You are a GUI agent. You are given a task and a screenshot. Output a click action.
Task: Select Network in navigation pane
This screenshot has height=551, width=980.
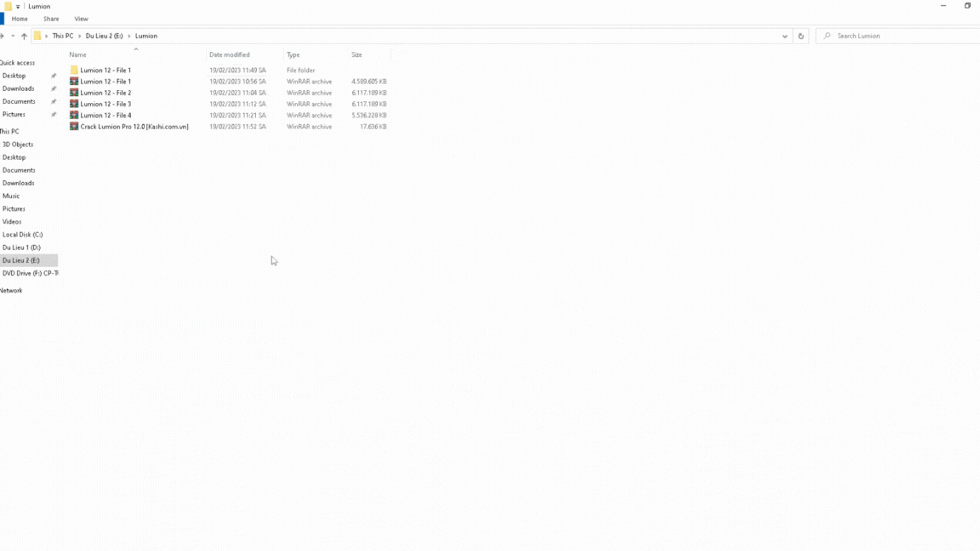pyautogui.click(x=10, y=291)
